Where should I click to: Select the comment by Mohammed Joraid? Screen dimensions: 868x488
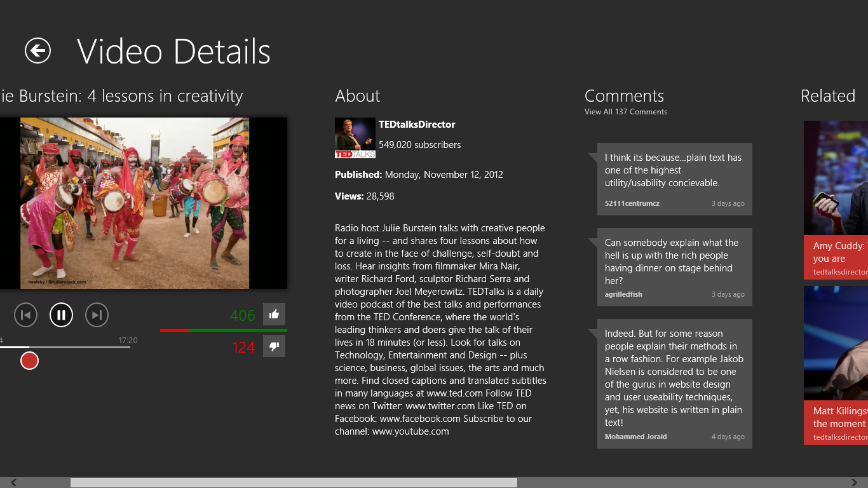674,384
